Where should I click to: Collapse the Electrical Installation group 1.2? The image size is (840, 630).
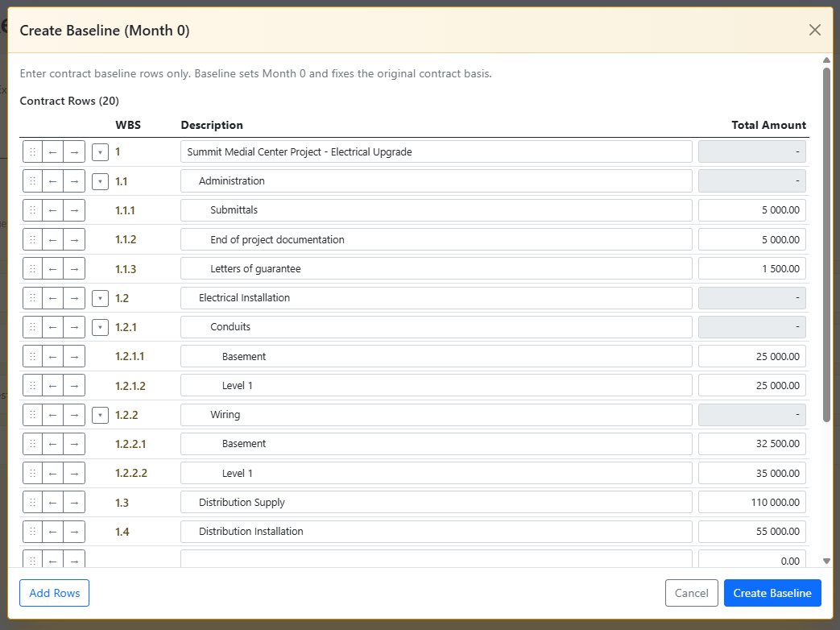pyautogui.click(x=100, y=298)
